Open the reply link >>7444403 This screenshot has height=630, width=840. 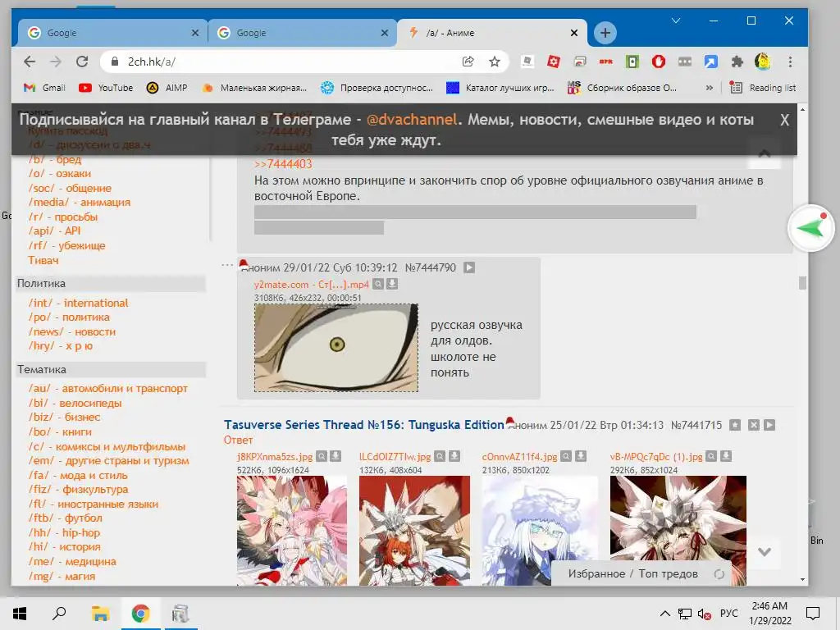283,164
